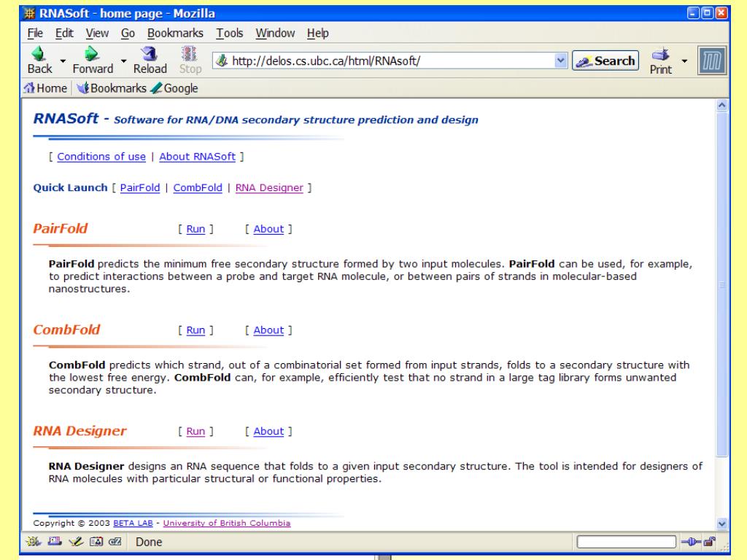
Task: Click the Print icon
Action: (x=660, y=54)
